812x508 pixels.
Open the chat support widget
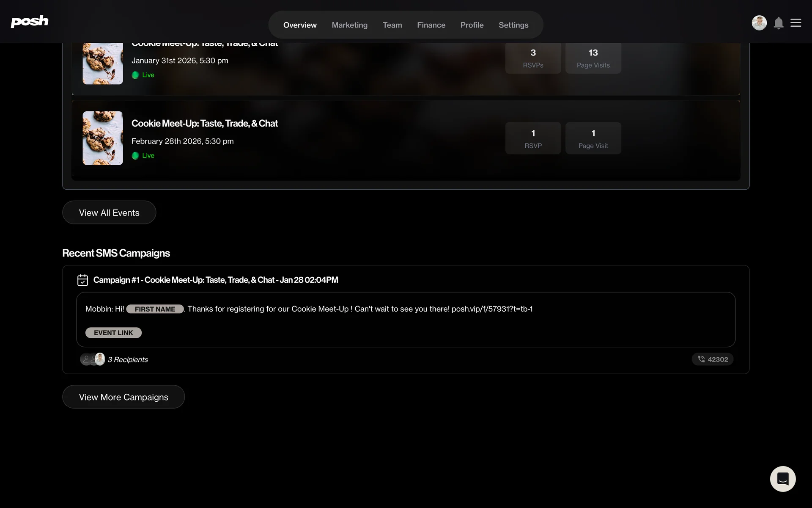[x=783, y=479]
